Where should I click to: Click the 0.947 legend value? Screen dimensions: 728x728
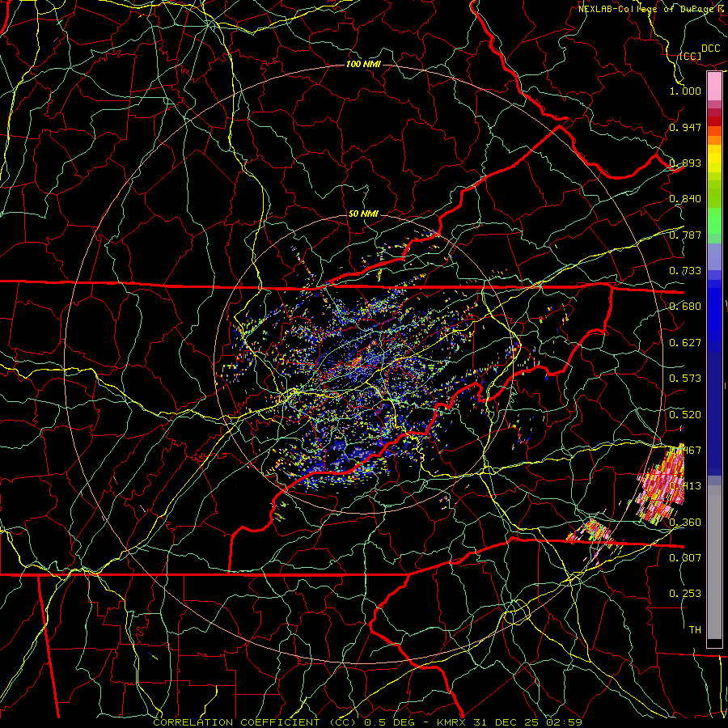click(x=685, y=127)
